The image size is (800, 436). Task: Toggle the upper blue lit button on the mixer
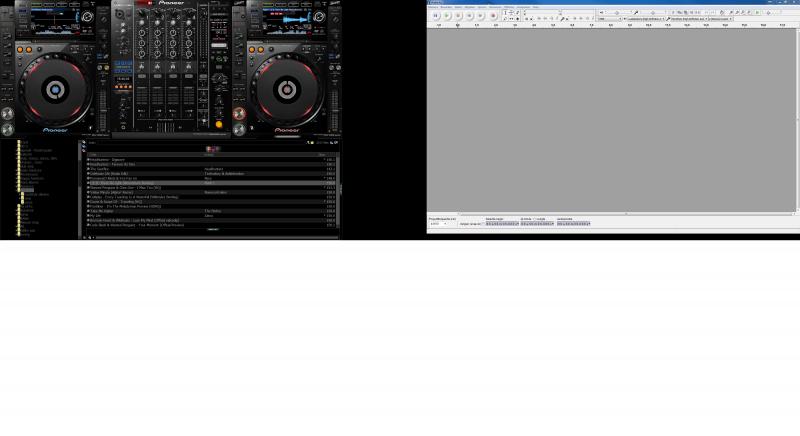123,64
